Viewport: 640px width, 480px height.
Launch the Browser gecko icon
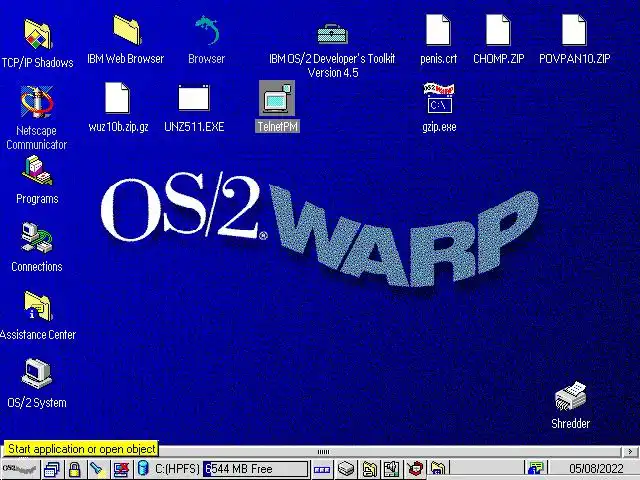click(x=207, y=30)
